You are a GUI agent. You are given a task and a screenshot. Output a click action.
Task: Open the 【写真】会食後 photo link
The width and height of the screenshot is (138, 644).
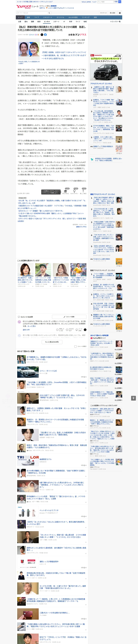[x=64, y=55]
